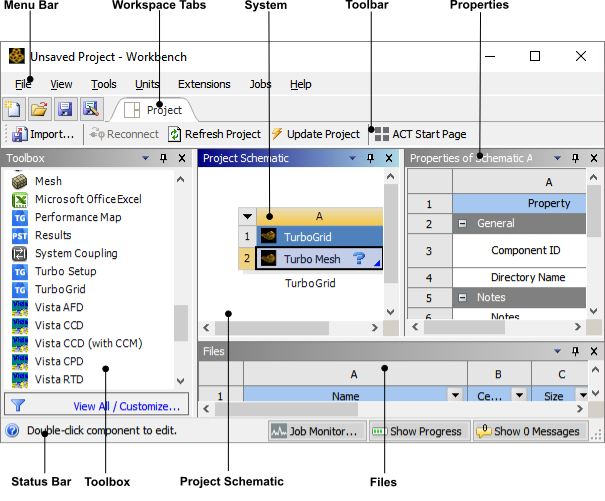
Task: Close the Project Schematic pane
Action: [389, 158]
